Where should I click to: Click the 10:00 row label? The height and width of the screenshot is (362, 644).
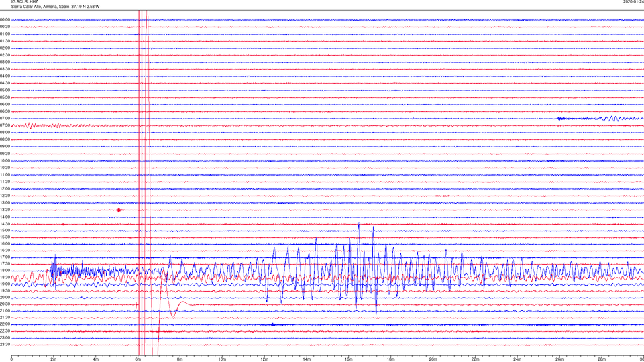coord(5,160)
